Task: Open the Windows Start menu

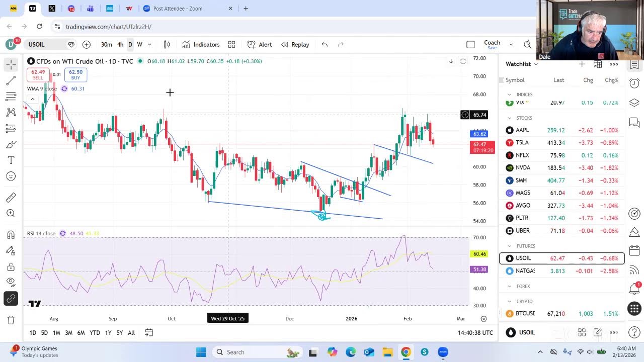Action: 201,352
